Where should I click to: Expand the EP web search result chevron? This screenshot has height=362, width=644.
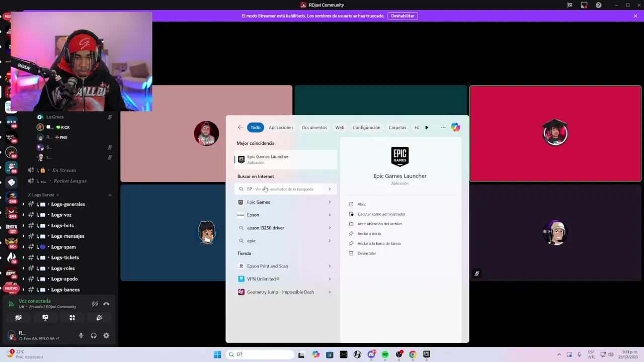point(330,189)
